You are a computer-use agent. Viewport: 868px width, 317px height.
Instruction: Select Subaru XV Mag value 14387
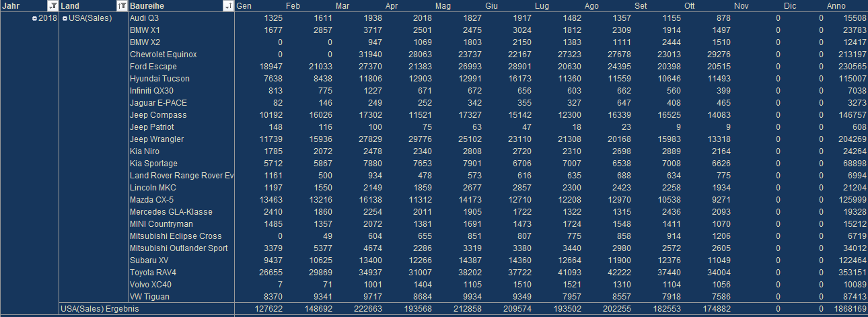(469, 260)
